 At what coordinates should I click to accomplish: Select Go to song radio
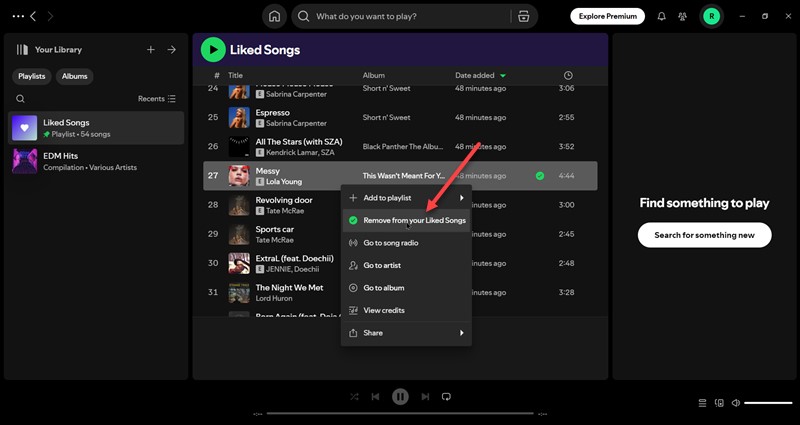click(406, 243)
